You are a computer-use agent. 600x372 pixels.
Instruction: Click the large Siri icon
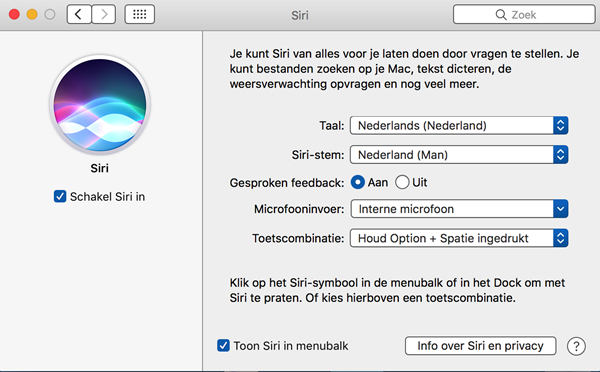pyautogui.click(x=100, y=104)
